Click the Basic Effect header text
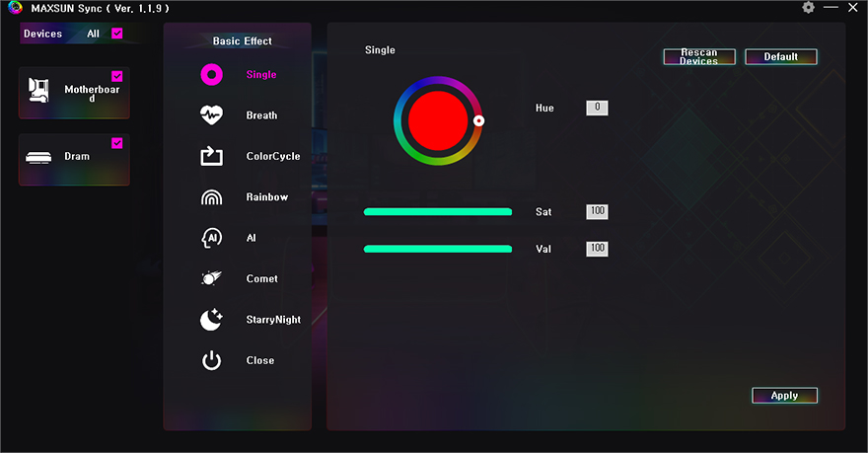Image resolution: width=868 pixels, height=453 pixels. (x=243, y=41)
